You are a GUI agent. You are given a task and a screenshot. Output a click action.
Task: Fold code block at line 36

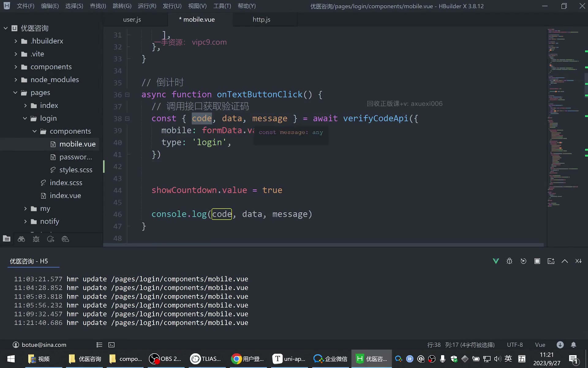pos(127,95)
